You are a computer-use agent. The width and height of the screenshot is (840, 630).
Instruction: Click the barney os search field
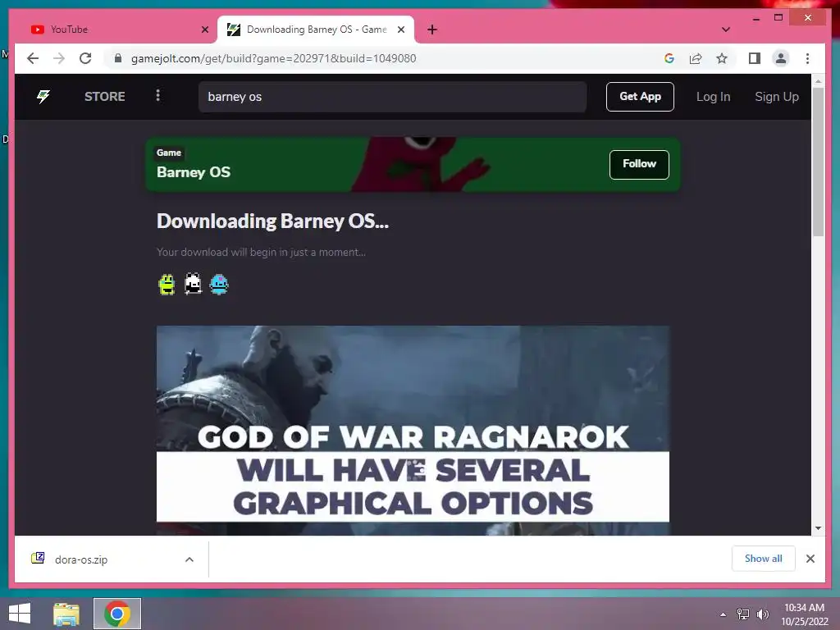[392, 97]
